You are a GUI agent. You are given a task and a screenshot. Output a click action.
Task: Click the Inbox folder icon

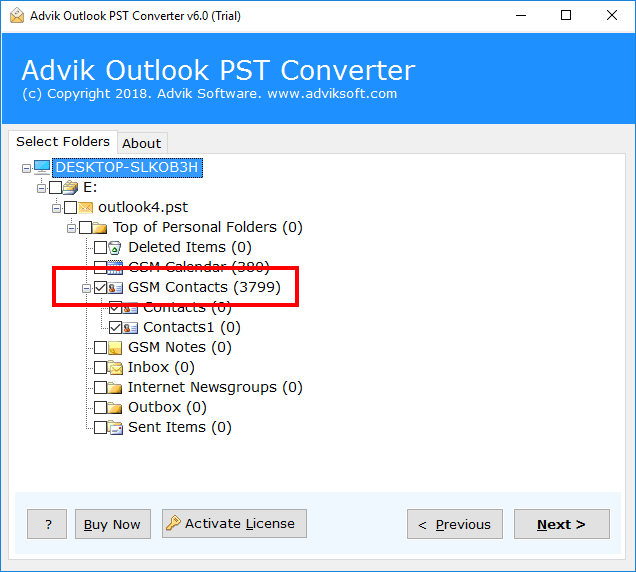[x=115, y=368]
